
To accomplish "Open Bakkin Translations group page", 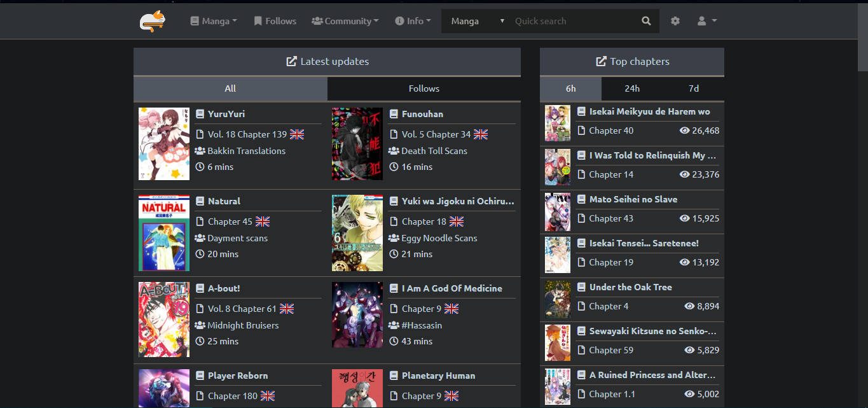I will coord(247,151).
